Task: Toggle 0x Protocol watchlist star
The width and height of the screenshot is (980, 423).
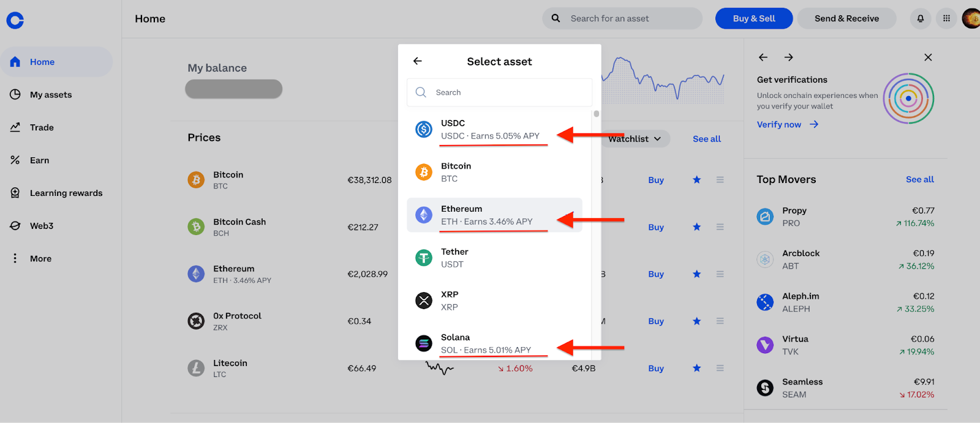Action: [x=696, y=321]
